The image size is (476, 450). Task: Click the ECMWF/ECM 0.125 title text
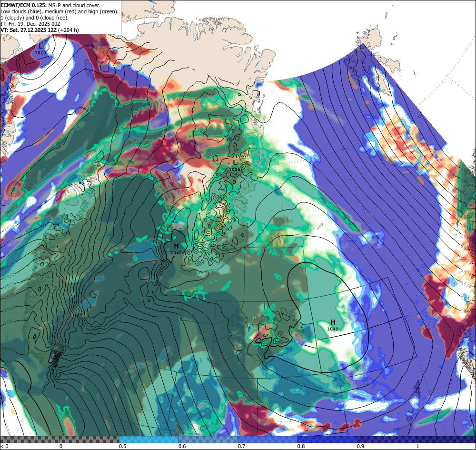tap(23, 5)
